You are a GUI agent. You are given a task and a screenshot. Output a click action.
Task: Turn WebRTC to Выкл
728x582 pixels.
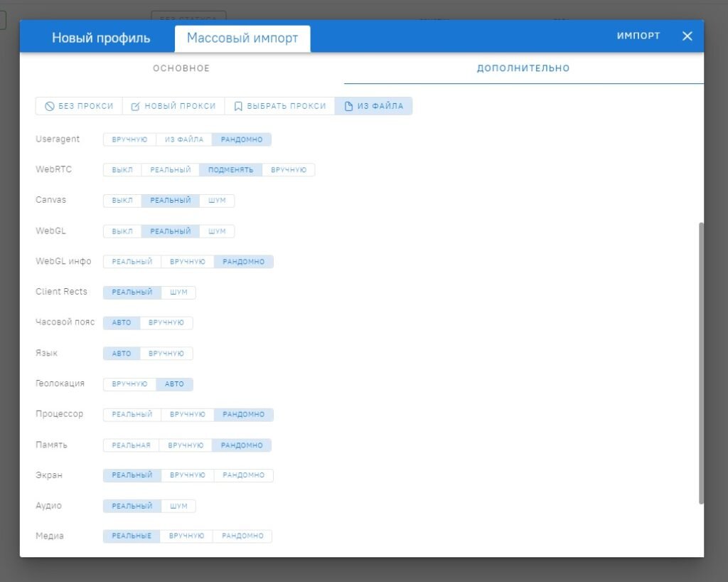coord(122,169)
